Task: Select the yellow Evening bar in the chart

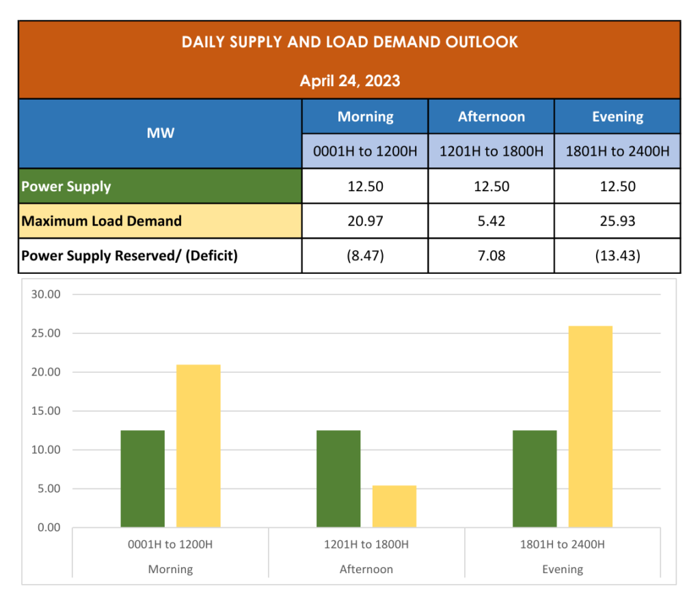Action: (x=591, y=427)
